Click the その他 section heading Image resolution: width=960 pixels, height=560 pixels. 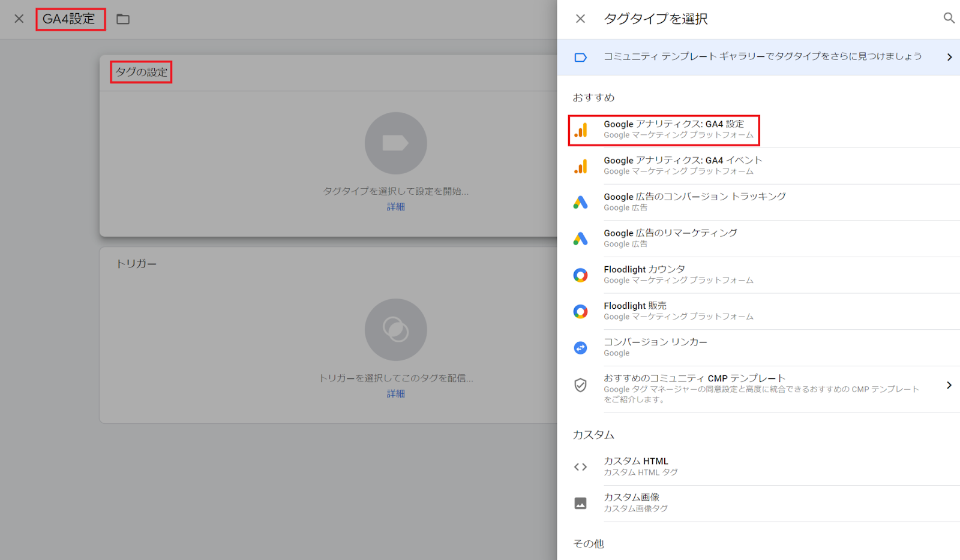pyautogui.click(x=589, y=544)
